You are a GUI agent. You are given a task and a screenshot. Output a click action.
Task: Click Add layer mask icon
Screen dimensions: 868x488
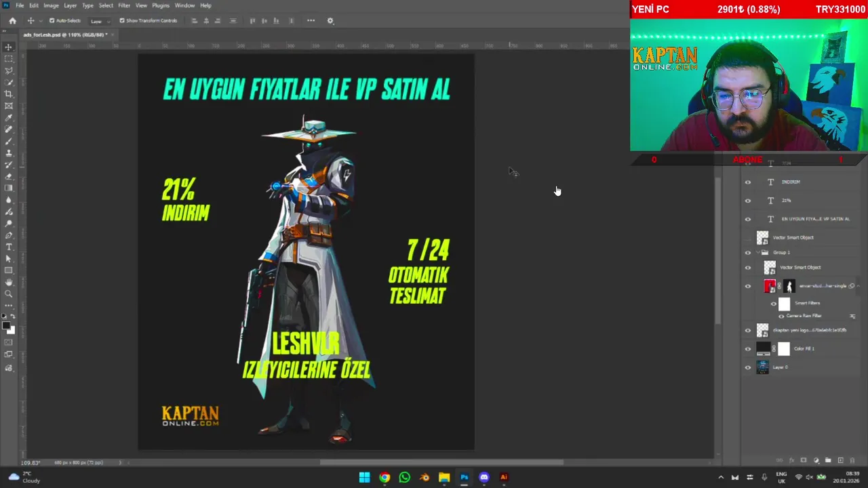pyautogui.click(x=804, y=460)
